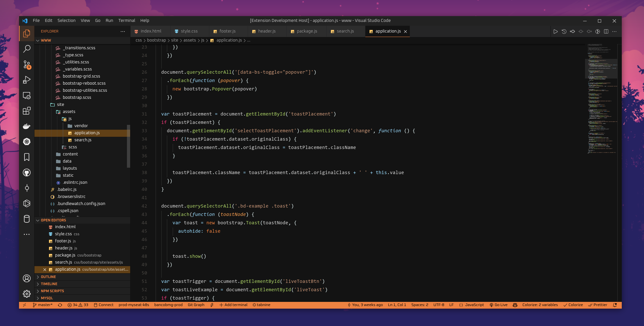
Task: Click the Split Editor icon
Action: [606, 32]
